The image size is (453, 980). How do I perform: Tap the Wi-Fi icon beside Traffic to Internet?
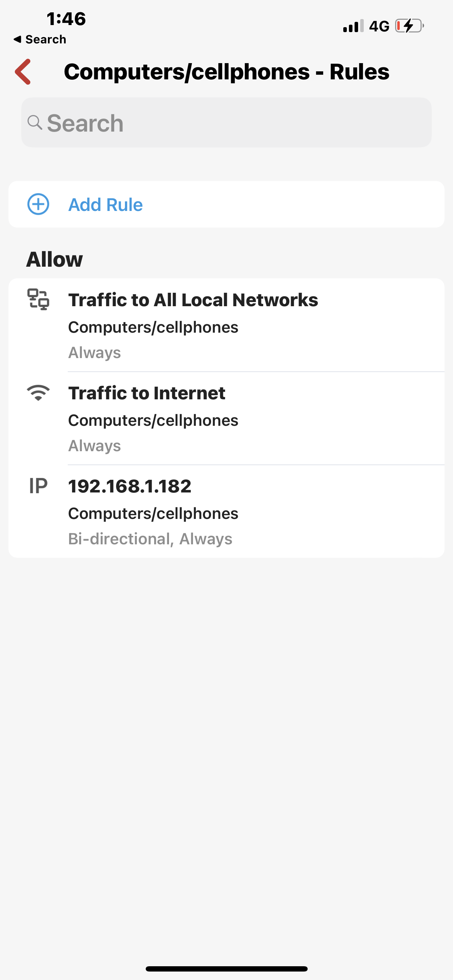[x=38, y=393]
